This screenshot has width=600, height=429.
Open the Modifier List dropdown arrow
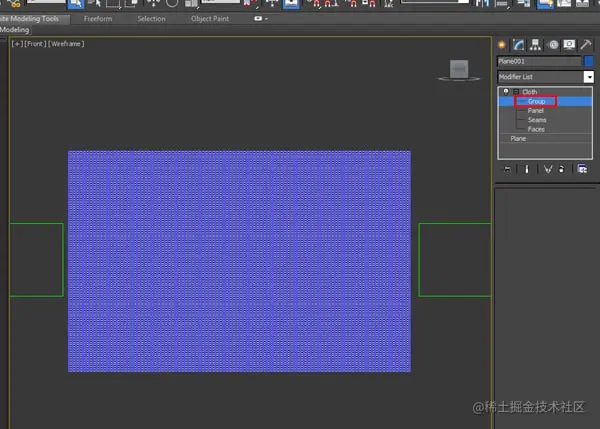[x=589, y=77]
